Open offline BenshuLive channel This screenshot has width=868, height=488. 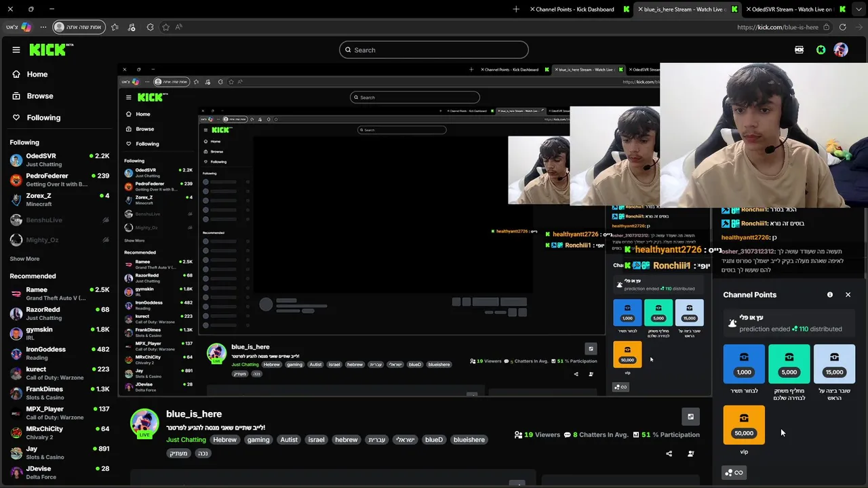coord(60,220)
